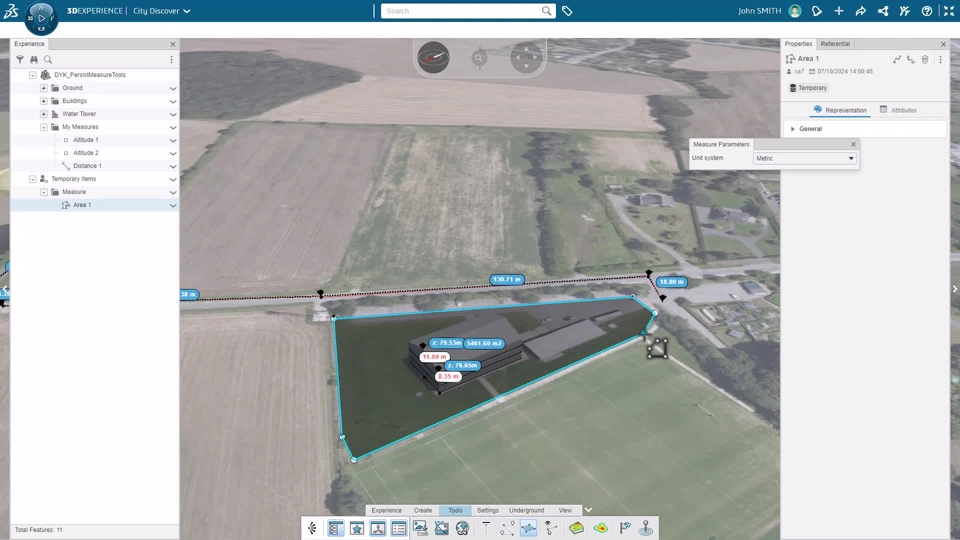Expand the Buildings folder
960x540 pixels.
tap(43, 101)
